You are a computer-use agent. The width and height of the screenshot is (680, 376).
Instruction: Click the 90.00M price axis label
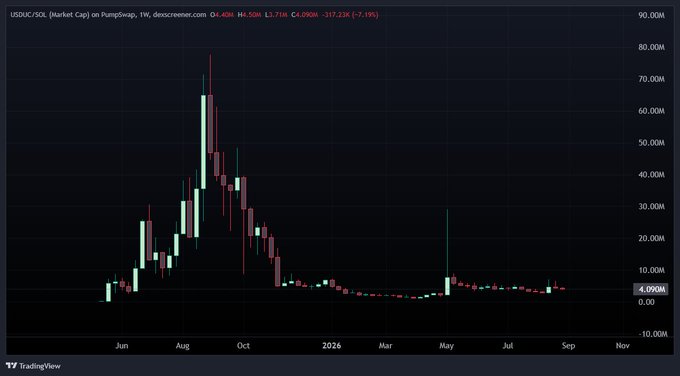pyautogui.click(x=651, y=15)
